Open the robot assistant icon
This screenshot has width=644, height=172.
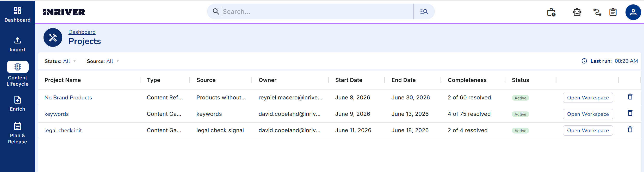click(577, 12)
